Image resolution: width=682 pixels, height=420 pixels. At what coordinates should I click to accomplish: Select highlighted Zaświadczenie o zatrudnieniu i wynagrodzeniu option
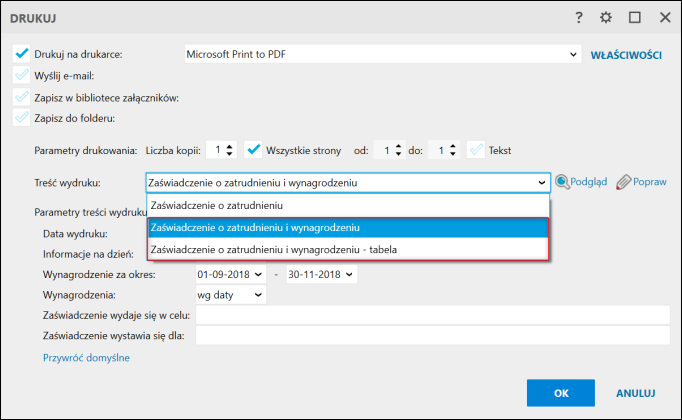pos(348,227)
